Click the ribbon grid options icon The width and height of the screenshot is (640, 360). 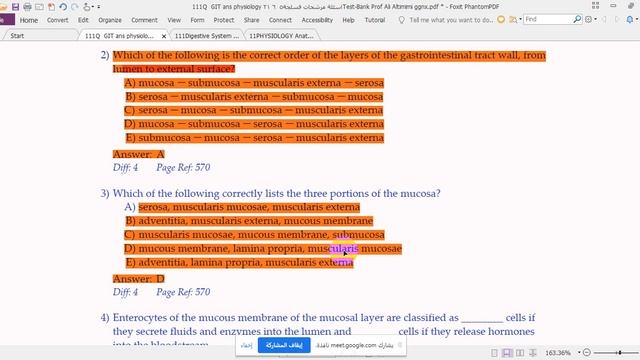point(596,5)
